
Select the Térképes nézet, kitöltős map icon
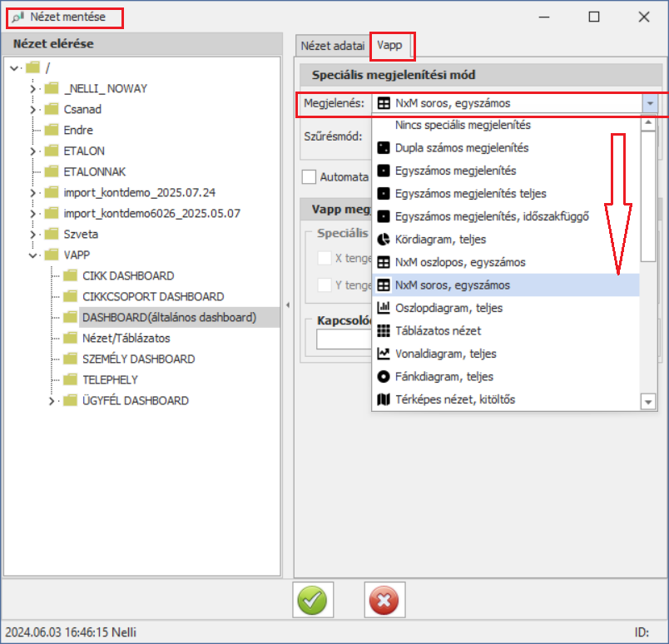click(x=384, y=399)
